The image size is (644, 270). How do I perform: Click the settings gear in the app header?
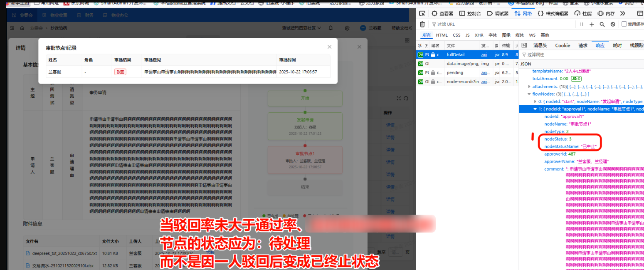(347, 28)
